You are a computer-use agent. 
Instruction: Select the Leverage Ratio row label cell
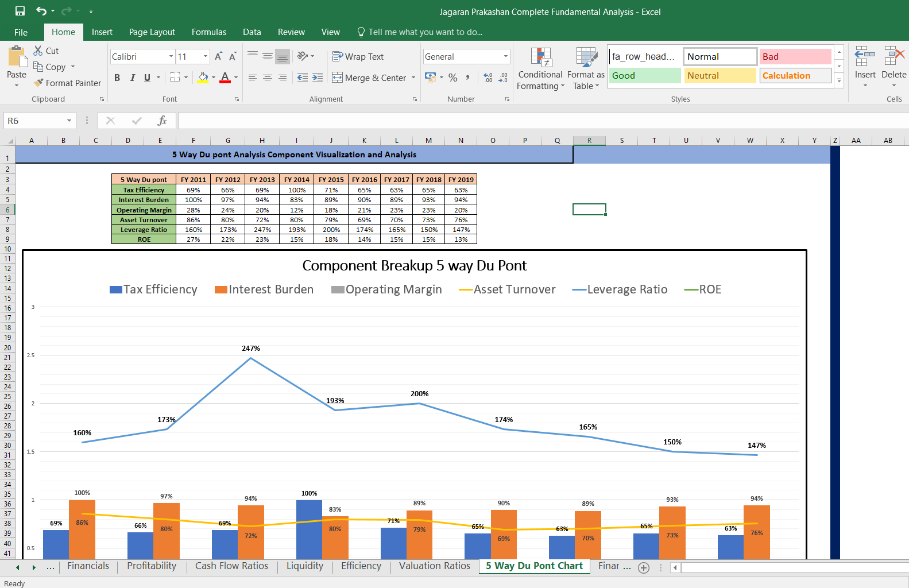[x=144, y=230]
